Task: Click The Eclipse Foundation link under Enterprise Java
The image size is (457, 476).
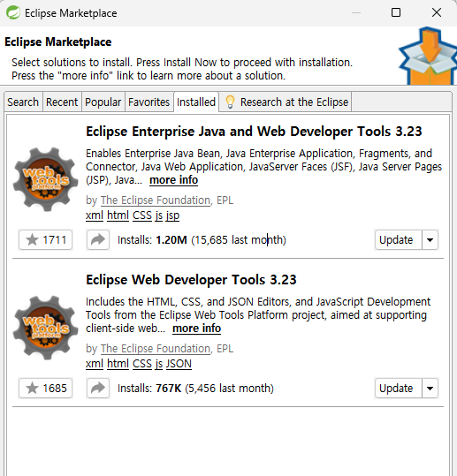Action: pyautogui.click(x=156, y=200)
